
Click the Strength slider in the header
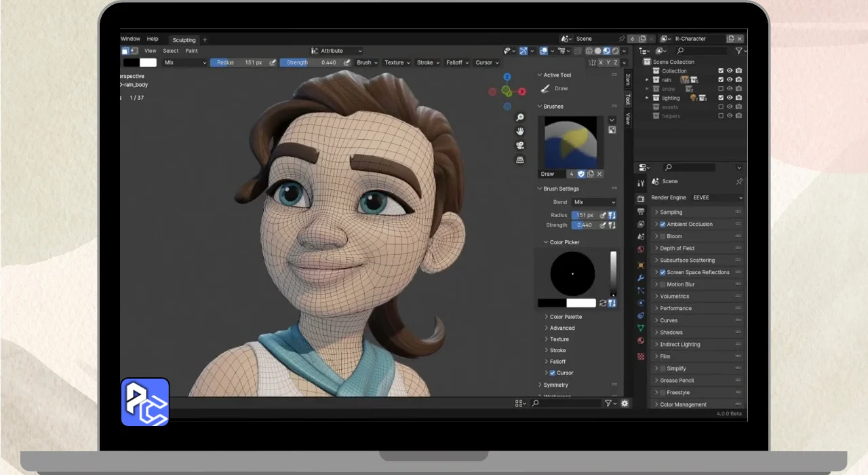tap(311, 62)
